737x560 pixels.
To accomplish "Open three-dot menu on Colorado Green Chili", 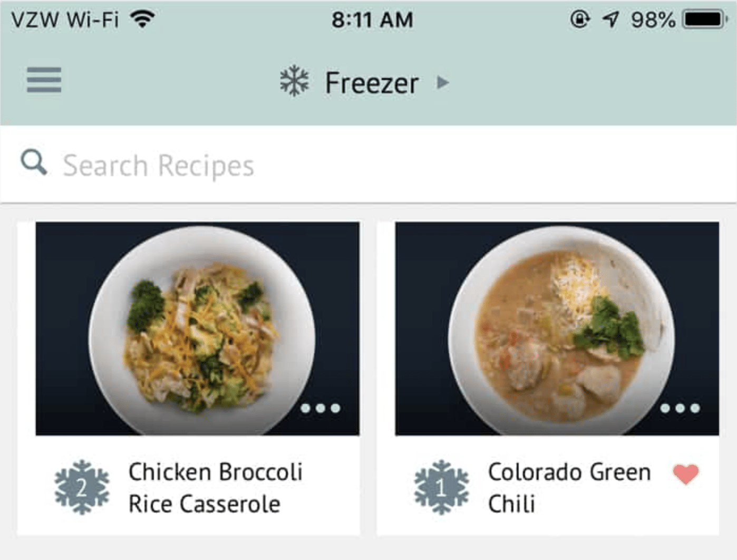I will click(680, 408).
